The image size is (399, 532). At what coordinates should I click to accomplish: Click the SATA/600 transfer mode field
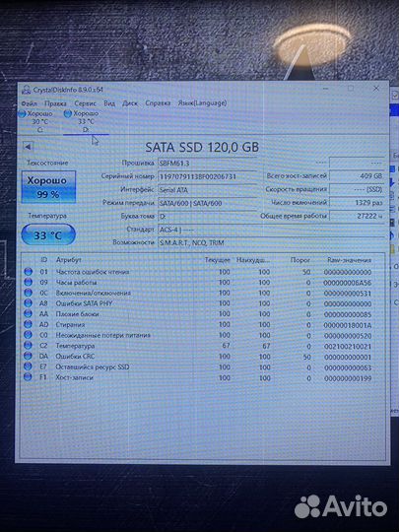207,203
